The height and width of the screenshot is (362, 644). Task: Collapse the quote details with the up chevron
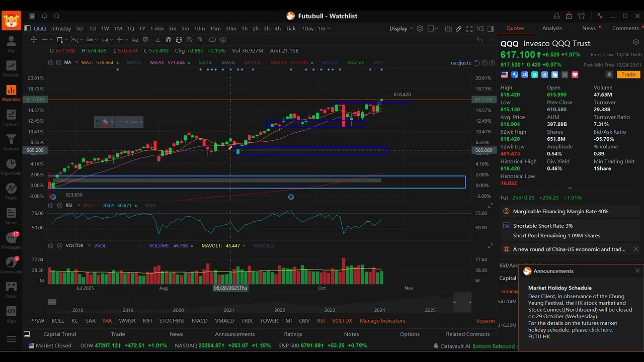click(570, 189)
